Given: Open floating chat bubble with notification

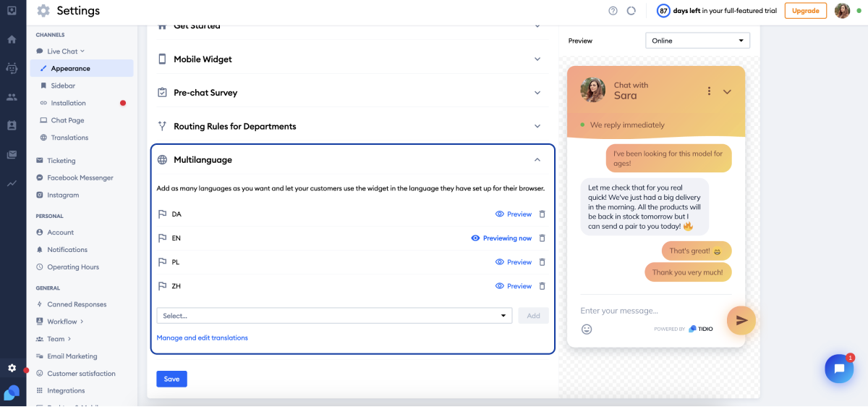Looking at the screenshot, I should pyautogui.click(x=839, y=369).
